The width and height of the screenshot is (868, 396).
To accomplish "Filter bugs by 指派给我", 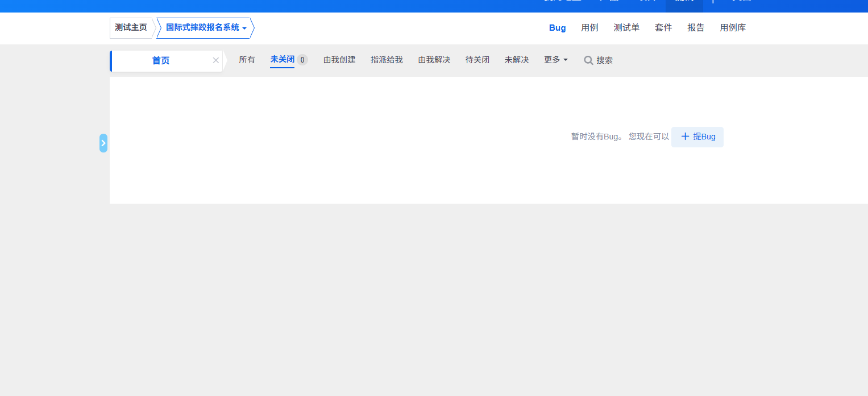I will [x=387, y=60].
